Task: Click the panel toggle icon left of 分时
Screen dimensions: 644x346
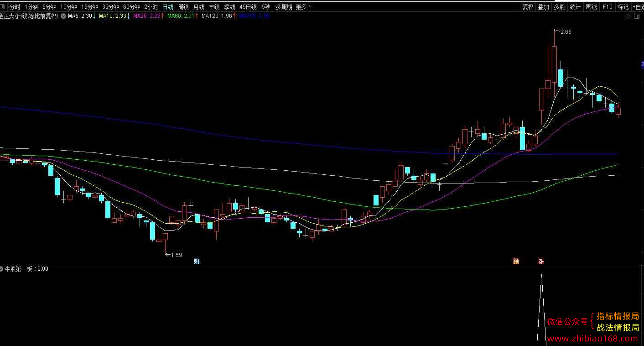Action: [x=3, y=7]
